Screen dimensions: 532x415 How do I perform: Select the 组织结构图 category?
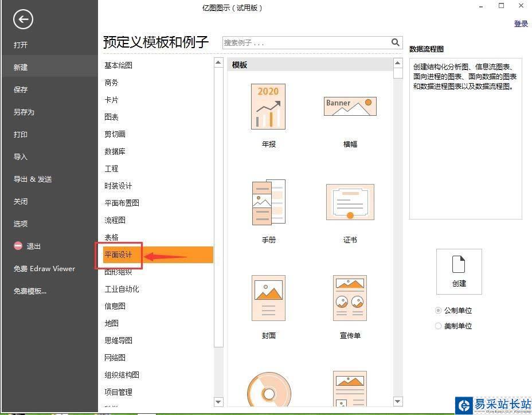[122, 375]
